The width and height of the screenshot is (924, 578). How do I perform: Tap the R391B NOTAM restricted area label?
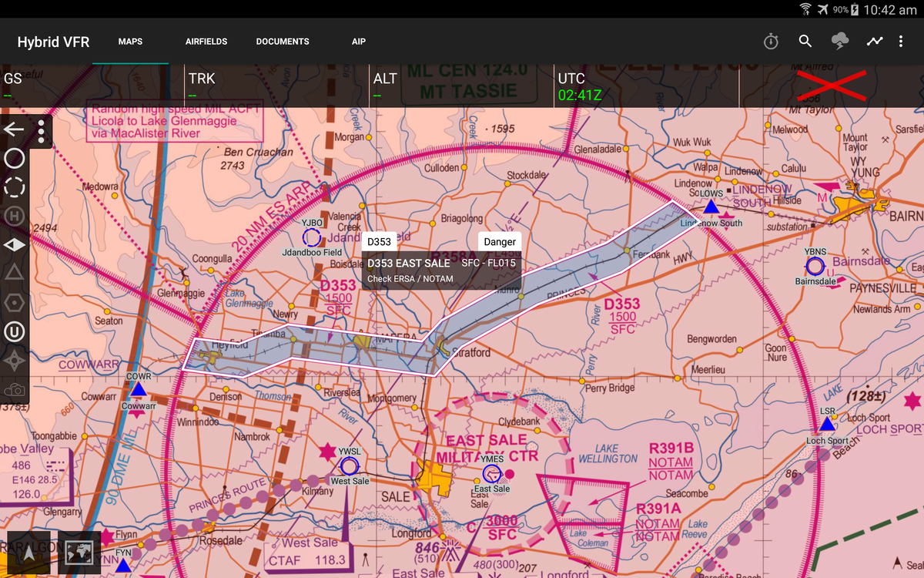pos(670,461)
